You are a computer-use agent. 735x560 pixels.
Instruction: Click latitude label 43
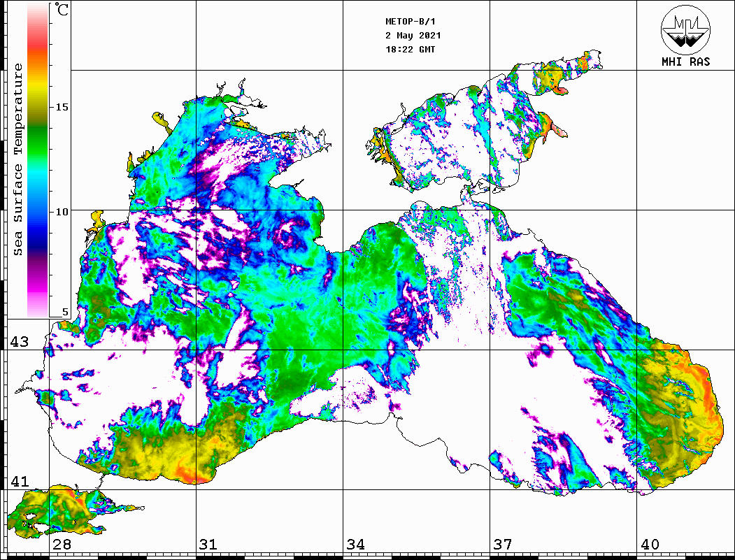[20, 342]
